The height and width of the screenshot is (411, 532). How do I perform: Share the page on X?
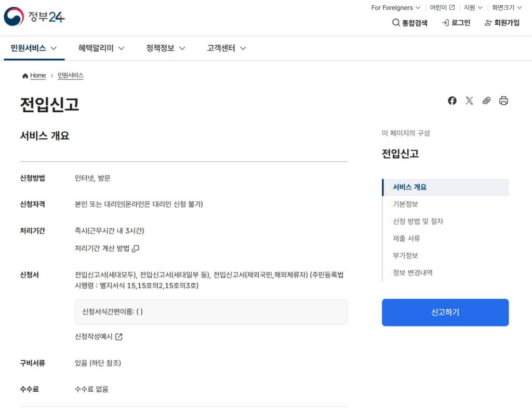click(469, 101)
